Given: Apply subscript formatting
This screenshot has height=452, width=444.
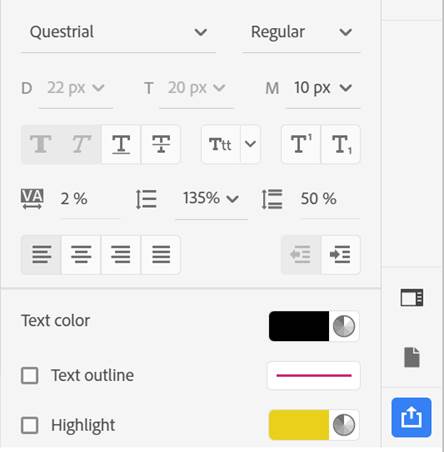Looking at the screenshot, I should [x=341, y=144].
